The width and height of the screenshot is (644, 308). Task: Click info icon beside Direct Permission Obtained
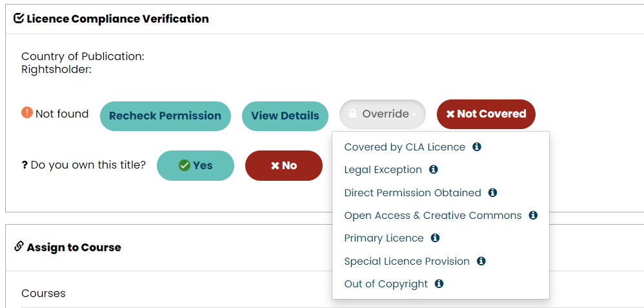[492, 192]
